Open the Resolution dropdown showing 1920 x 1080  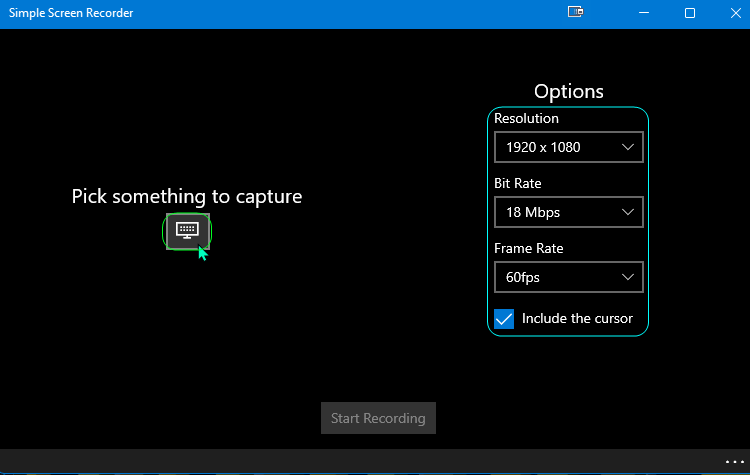[569, 147]
